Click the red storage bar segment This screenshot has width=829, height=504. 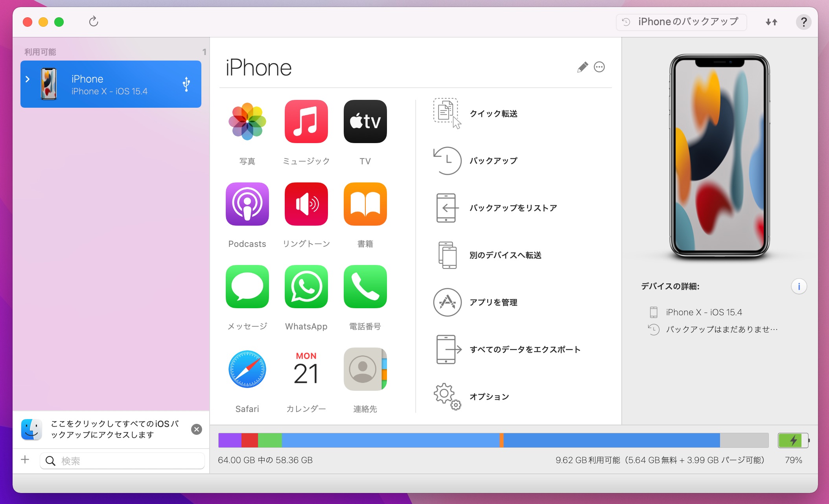250,440
